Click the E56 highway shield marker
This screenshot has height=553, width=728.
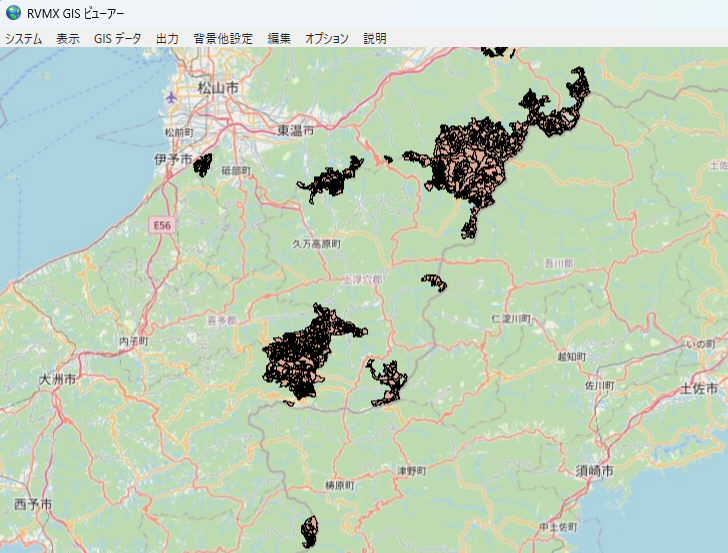click(x=162, y=227)
